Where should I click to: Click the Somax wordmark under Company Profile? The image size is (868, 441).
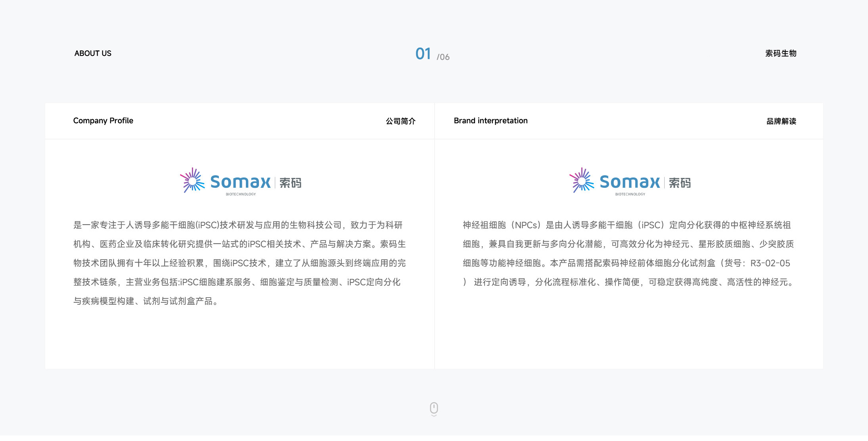tap(240, 182)
